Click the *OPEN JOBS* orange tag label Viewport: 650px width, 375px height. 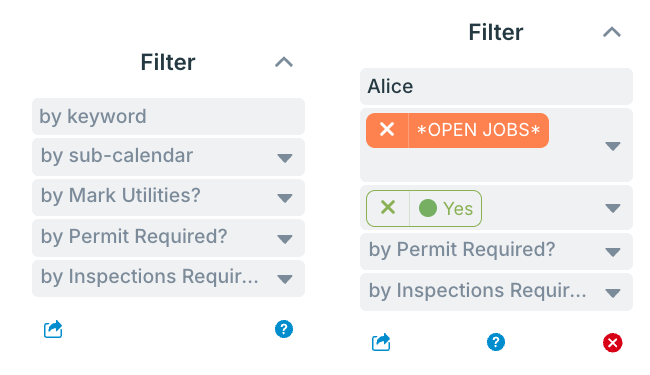tap(478, 130)
